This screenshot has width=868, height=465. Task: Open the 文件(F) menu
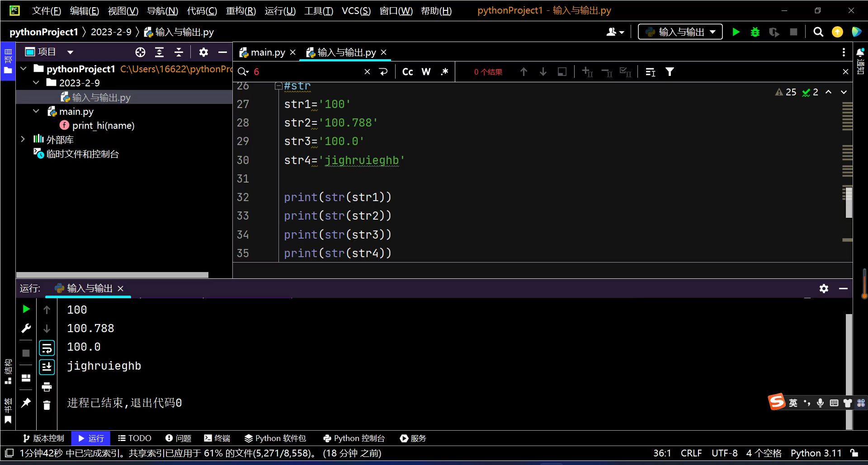(x=46, y=11)
